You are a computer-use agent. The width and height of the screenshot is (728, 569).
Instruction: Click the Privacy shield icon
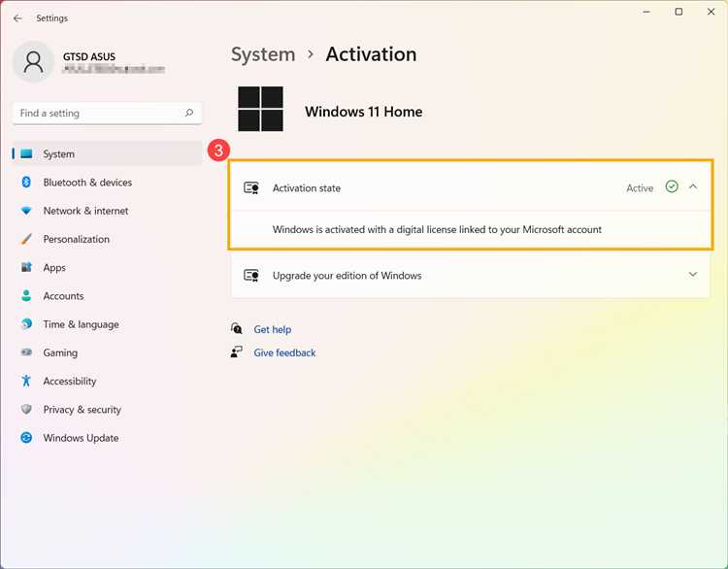click(26, 409)
